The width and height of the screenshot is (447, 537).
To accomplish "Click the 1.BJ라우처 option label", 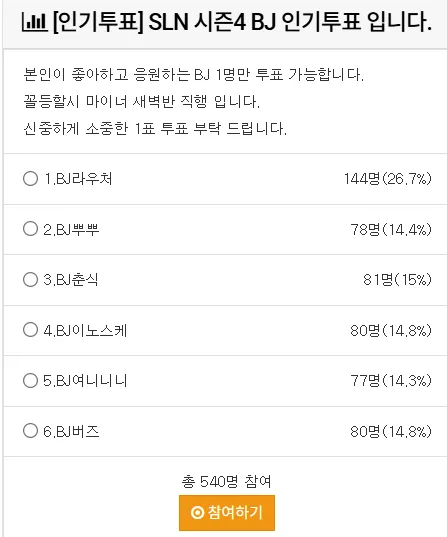I will 78,179.
